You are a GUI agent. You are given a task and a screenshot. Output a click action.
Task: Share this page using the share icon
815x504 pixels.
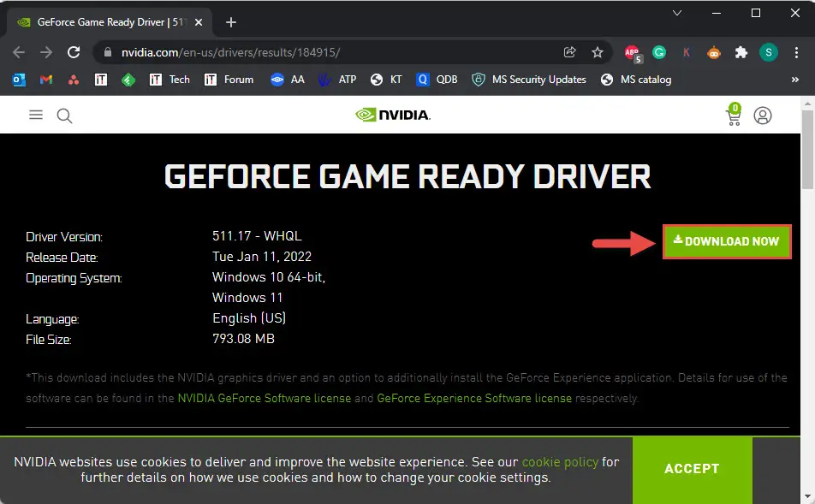coord(569,52)
